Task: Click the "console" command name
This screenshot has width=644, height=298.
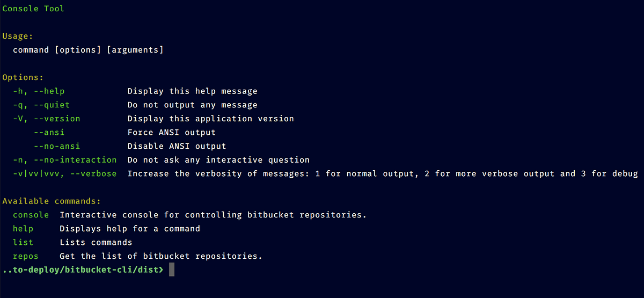Action: click(x=31, y=215)
